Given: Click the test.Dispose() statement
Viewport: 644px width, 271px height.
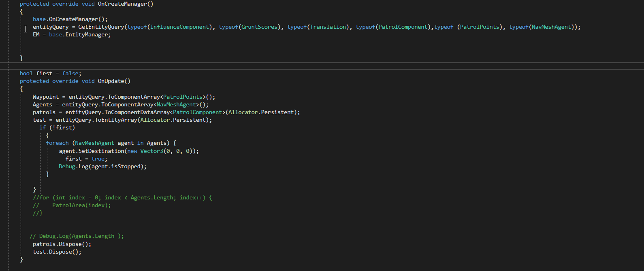Looking at the screenshot, I should pos(57,252).
